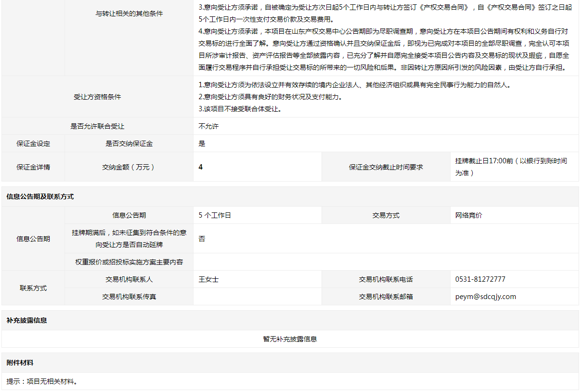Image resolution: width=581 pixels, height=392 pixels.
Task: Select the 网络竞价 transaction method value
Action: click(x=468, y=215)
